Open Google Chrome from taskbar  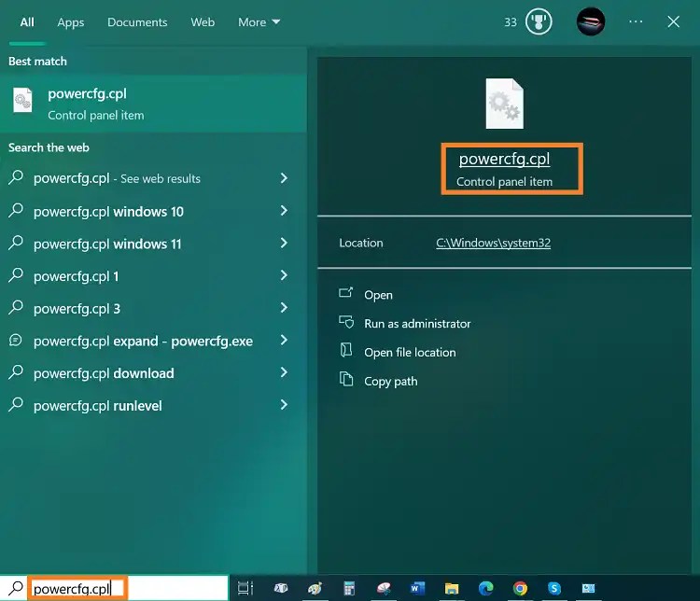[x=520, y=589]
